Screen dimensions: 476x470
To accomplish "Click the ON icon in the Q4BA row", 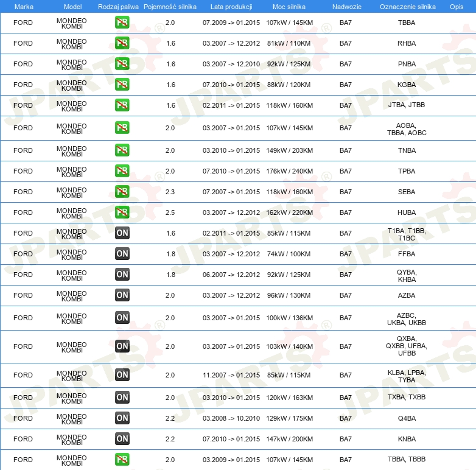I will pos(122,418).
